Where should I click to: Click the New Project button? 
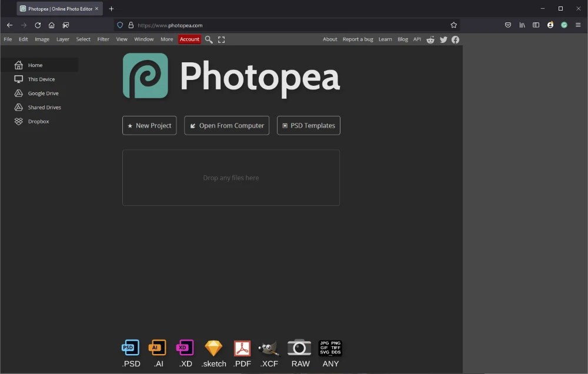click(x=149, y=125)
